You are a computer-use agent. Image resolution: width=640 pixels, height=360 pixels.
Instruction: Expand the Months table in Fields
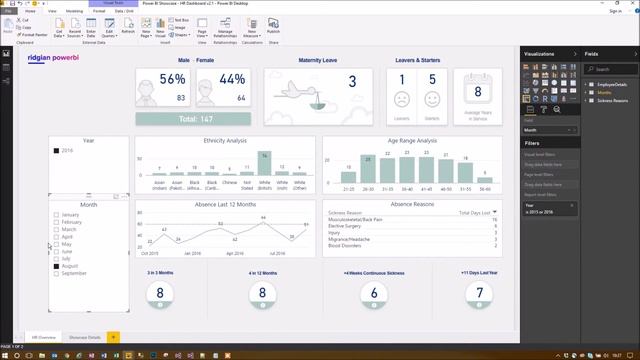[x=586, y=93]
